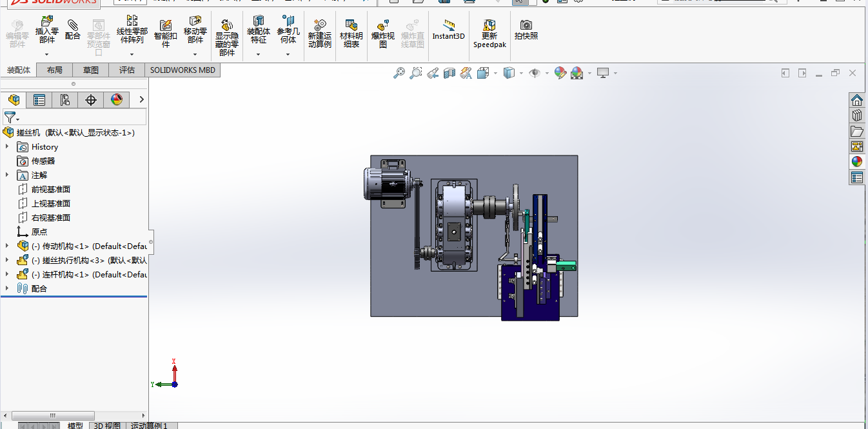Click the 插入零部件 (Insert Components) tool
Screen dimensions: 868x429
(47, 31)
